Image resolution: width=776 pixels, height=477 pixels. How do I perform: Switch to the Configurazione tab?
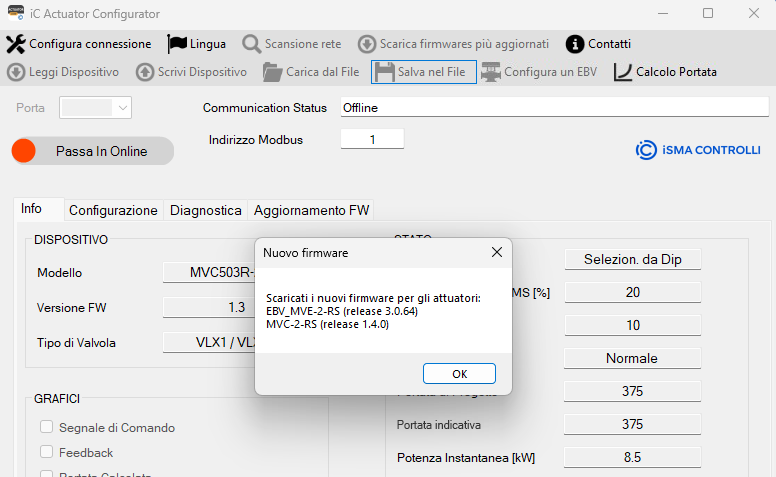pos(113,210)
